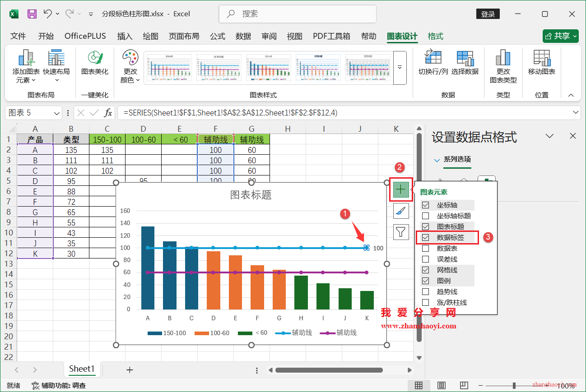
Task: Open the chart filter funnel icon
Action: (x=401, y=231)
